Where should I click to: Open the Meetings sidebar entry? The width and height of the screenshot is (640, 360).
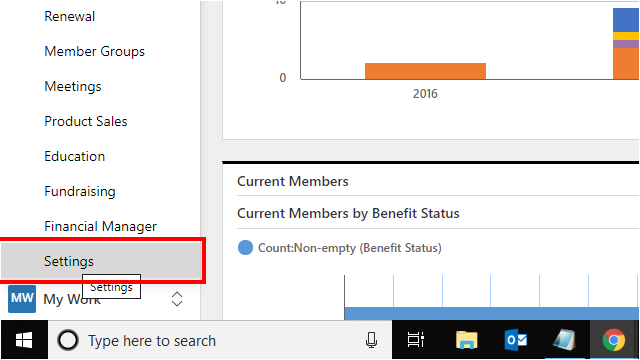click(73, 87)
